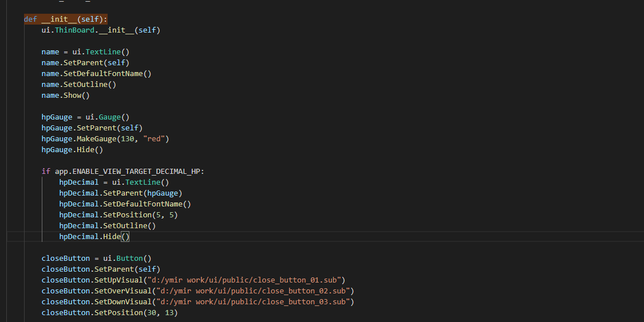The width and height of the screenshot is (644, 322).
Task: Click the line 'name.SetParent(self)'
Action: pyautogui.click(x=85, y=63)
